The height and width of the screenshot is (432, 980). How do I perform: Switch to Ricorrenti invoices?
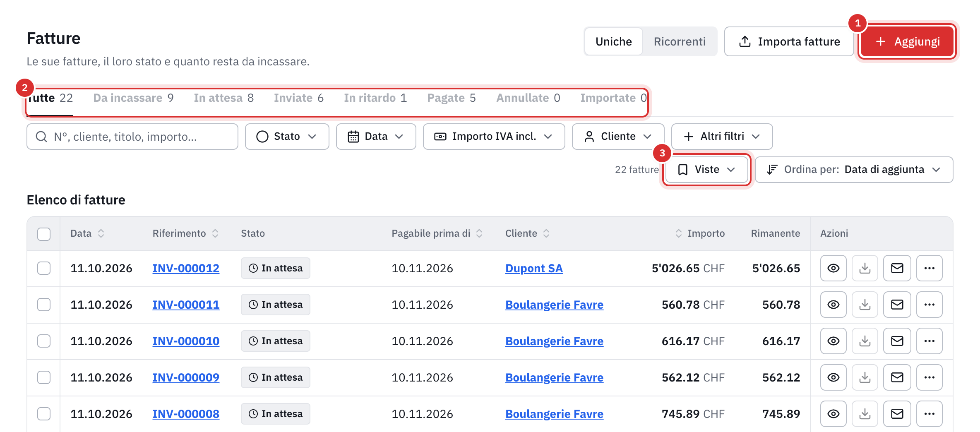[680, 41]
